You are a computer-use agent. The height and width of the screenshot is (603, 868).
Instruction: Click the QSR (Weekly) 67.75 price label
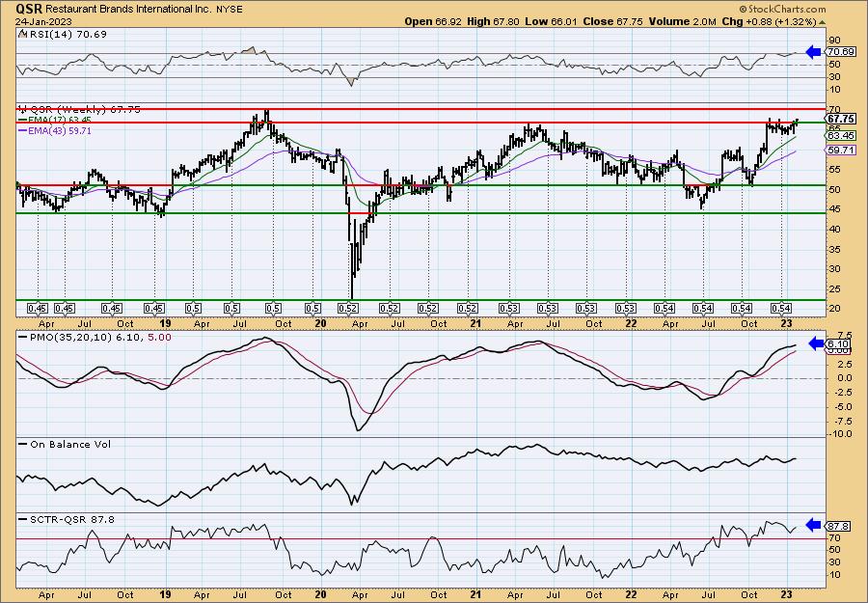pos(84,109)
